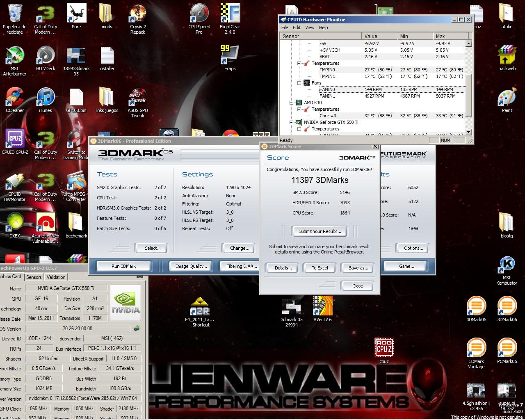
Task: Launch the MSI Afterburner icon
Action: tap(15, 61)
